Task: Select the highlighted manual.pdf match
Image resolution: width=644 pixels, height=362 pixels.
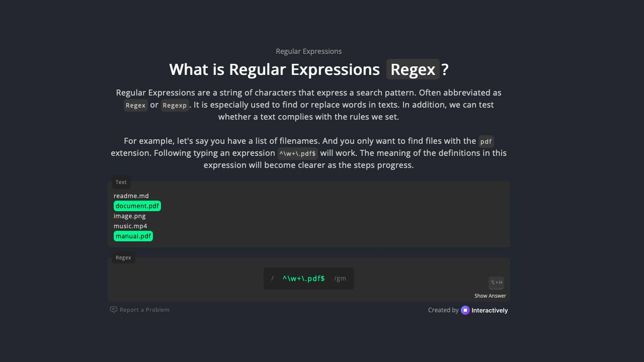Action: click(133, 236)
